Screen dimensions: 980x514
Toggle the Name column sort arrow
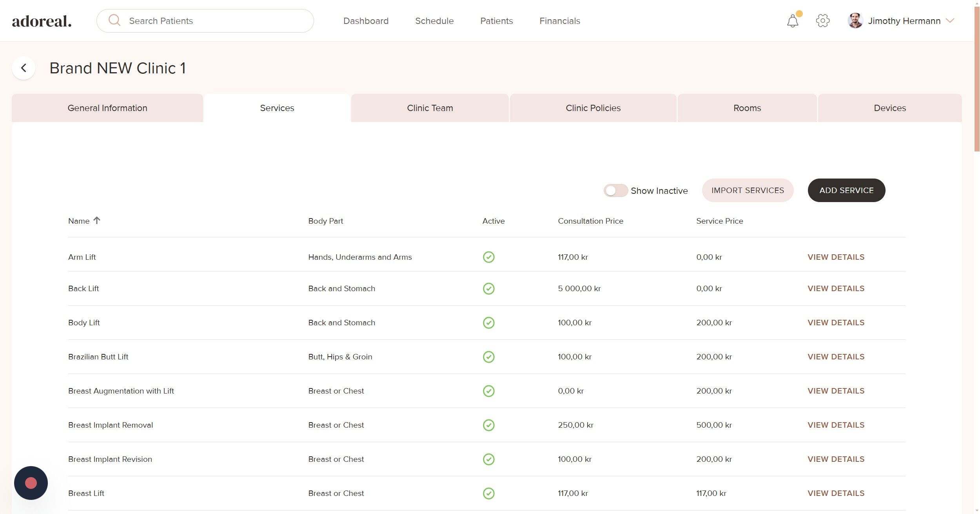(97, 221)
